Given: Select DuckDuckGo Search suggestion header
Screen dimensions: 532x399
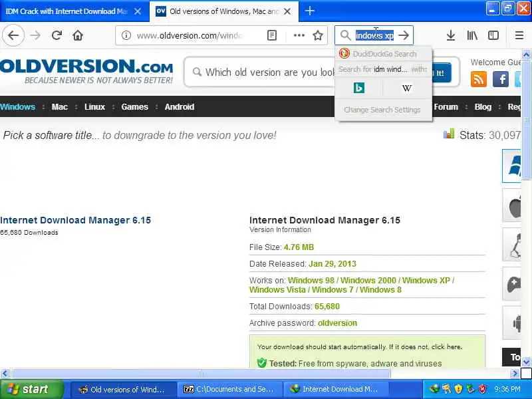Looking at the screenshot, I should pyautogui.click(x=384, y=54).
